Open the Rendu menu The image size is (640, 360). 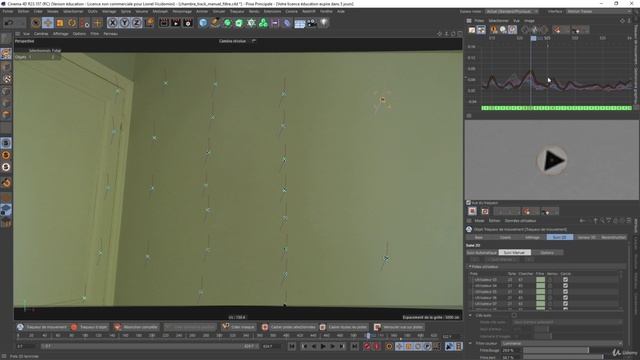pyautogui.click(x=253, y=11)
